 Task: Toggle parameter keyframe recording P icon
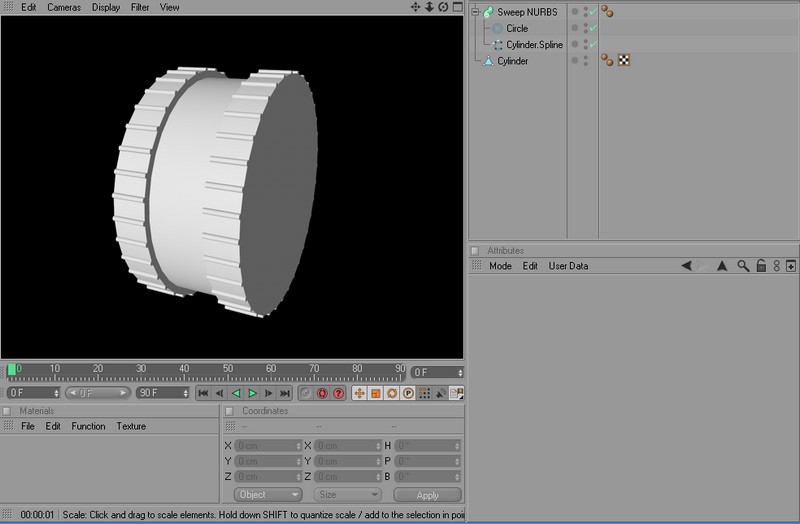click(408, 393)
